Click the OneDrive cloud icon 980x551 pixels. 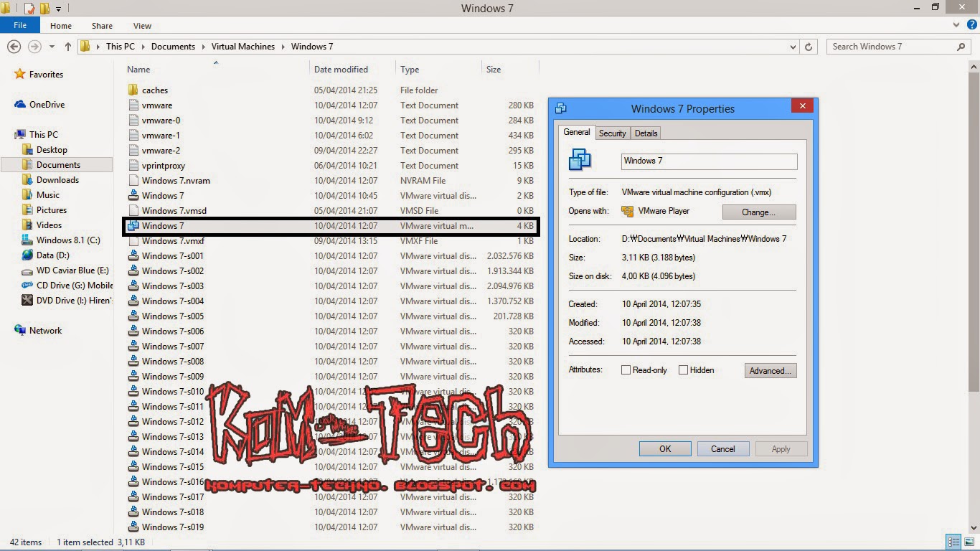click(20, 105)
